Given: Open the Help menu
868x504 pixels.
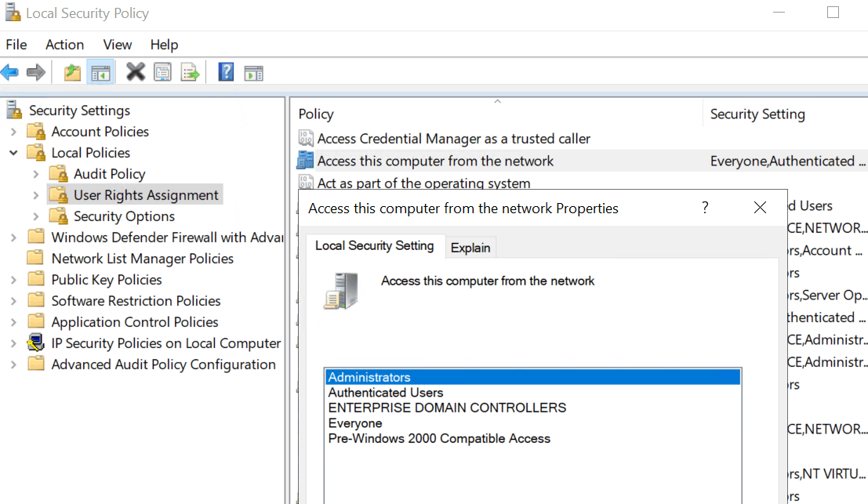Looking at the screenshot, I should (164, 44).
